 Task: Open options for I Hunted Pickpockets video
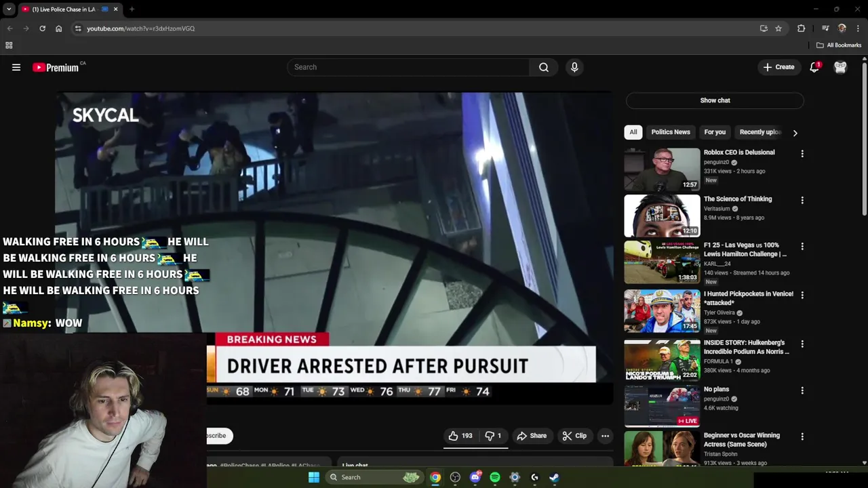tap(802, 296)
